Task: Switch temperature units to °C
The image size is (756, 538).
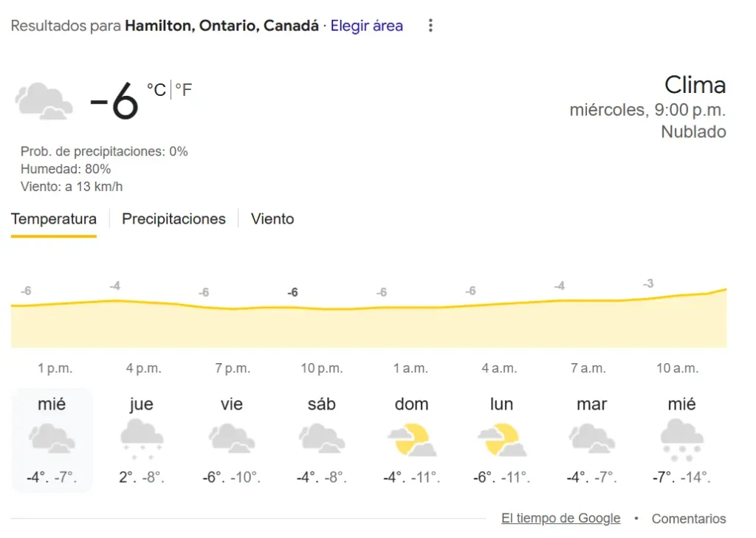Action: click(156, 90)
